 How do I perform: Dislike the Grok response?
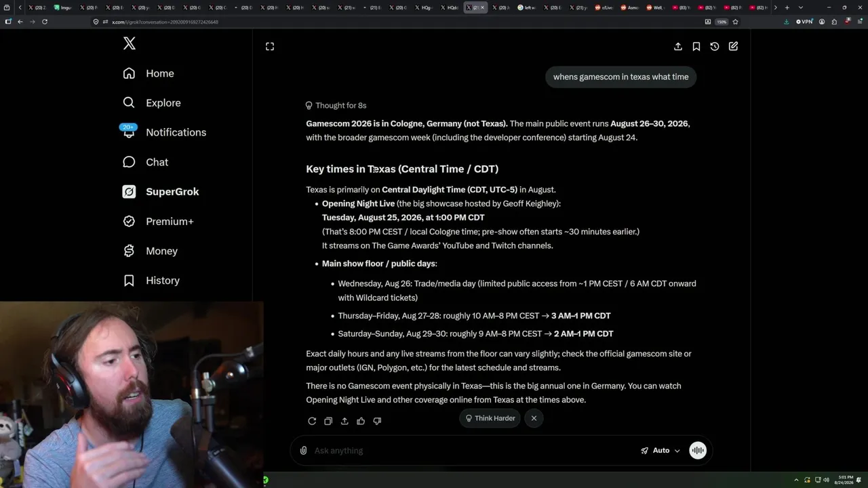pyautogui.click(x=377, y=421)
